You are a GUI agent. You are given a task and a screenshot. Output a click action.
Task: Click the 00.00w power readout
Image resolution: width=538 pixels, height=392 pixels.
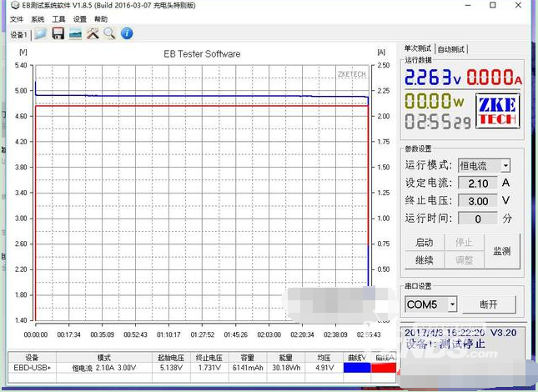click(435, 101)
